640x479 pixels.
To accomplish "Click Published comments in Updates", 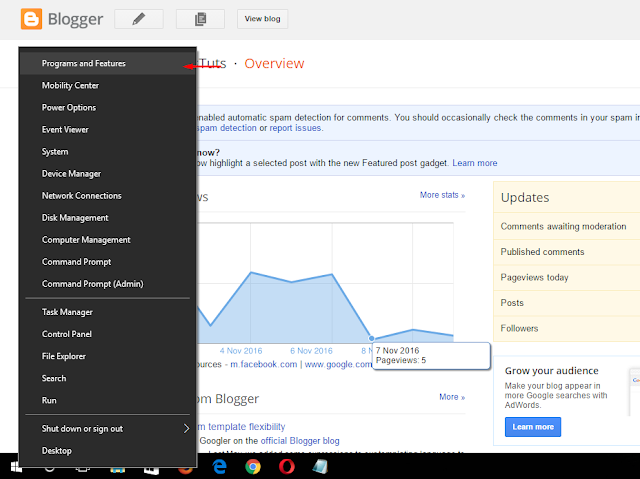I will click(x=542, y=252).
